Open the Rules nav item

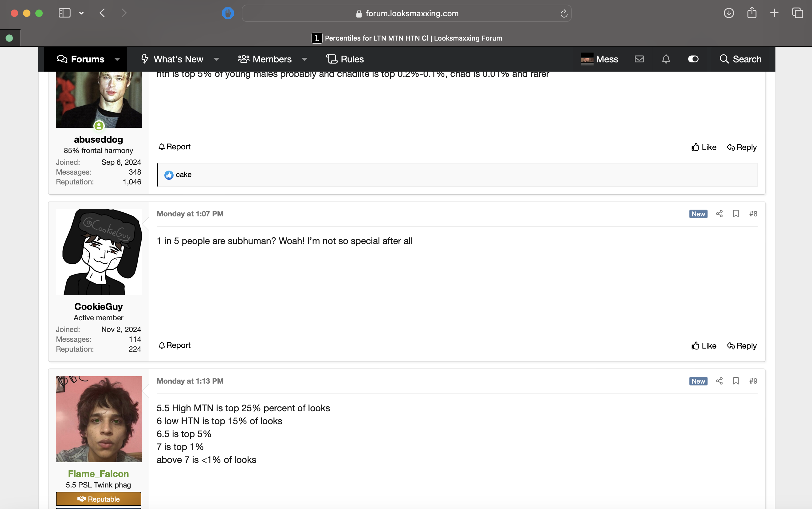[x=345, y=59]
